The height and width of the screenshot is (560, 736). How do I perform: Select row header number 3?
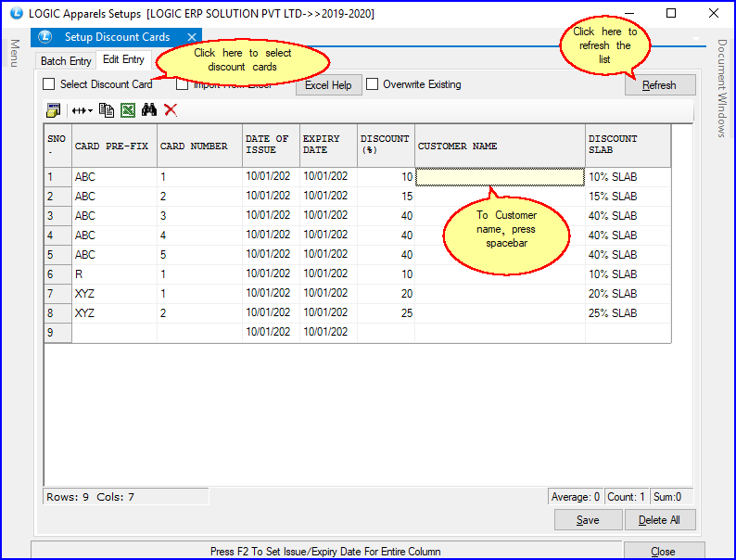[57, 216]
